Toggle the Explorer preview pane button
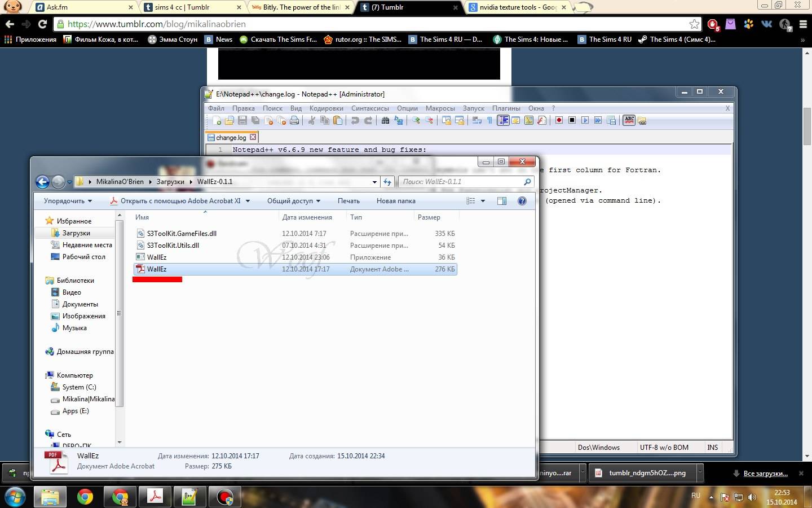812x508 pixels. [x=502, y=201]
